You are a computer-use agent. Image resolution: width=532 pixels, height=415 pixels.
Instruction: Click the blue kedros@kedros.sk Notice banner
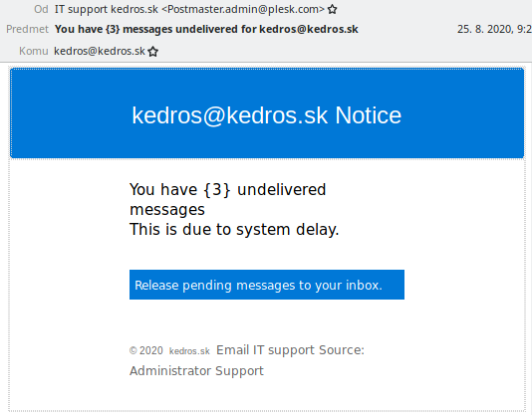click(x=267, y=113)
